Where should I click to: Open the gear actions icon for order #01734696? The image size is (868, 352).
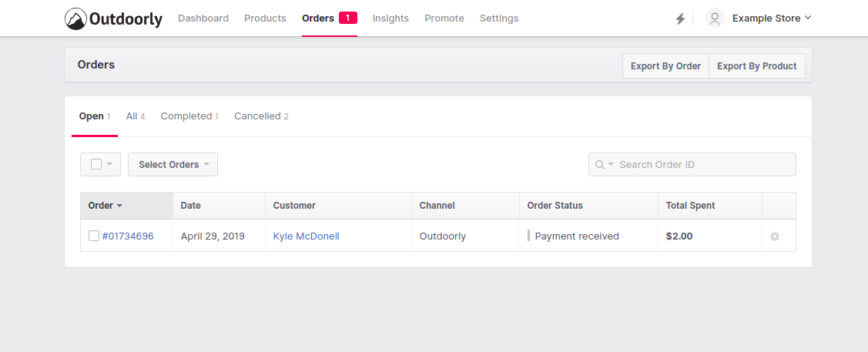click(x=775, y=236)
